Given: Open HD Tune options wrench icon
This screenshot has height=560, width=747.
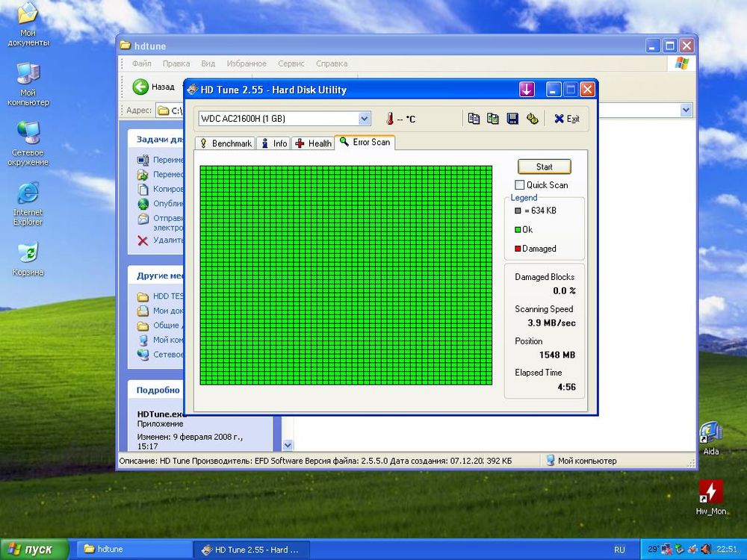Looking at the screenshot, I should pos(532,118).
